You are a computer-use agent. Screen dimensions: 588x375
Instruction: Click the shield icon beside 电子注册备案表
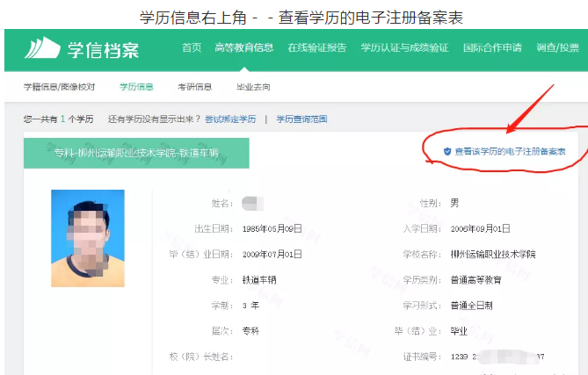click(446, 152)
